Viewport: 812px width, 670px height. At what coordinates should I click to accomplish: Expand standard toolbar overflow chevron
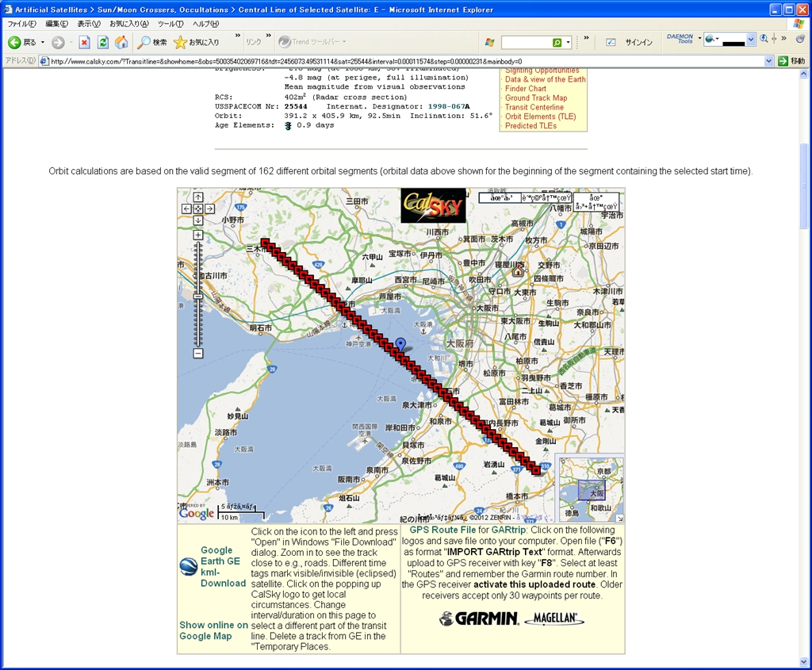(x=238, y=36)
